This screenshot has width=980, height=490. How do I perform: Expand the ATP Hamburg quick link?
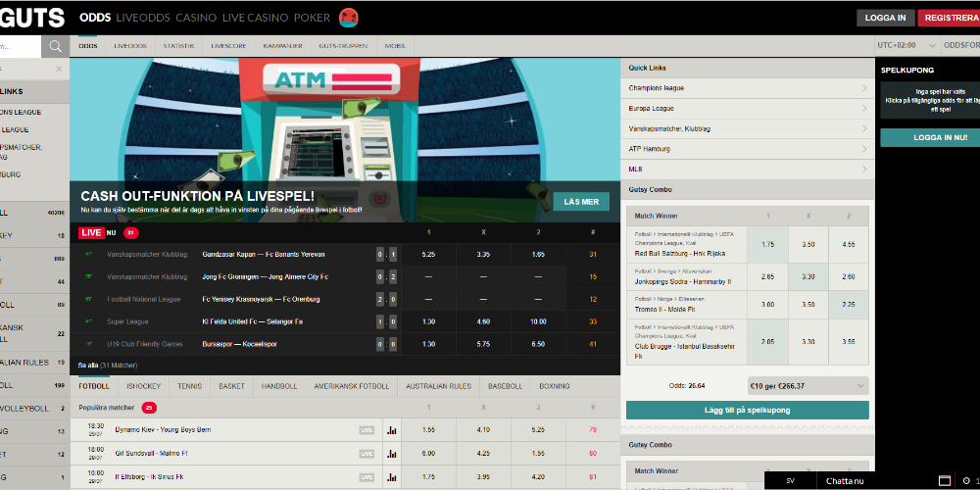(748, 149)
